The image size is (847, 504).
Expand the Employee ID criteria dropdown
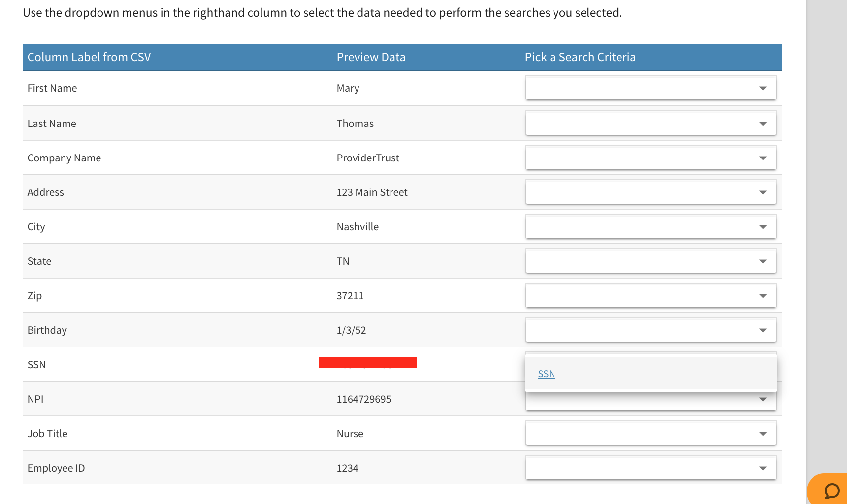[x=651, y=468]
